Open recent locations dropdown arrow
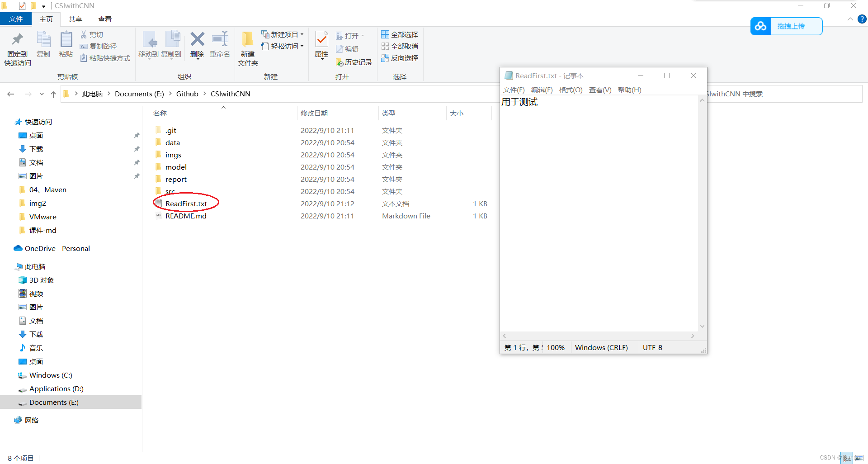 tap(42, 94)
